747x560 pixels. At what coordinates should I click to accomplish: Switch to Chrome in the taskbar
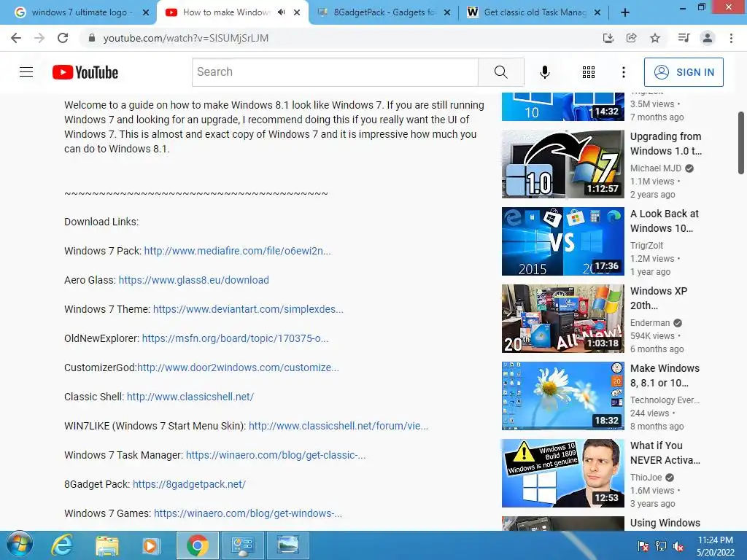(198, 545)
